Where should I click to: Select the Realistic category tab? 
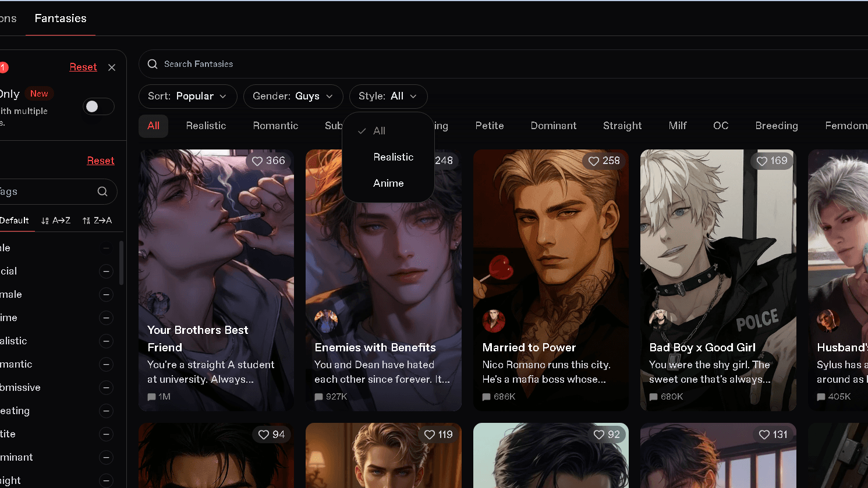tap(206, 126)
